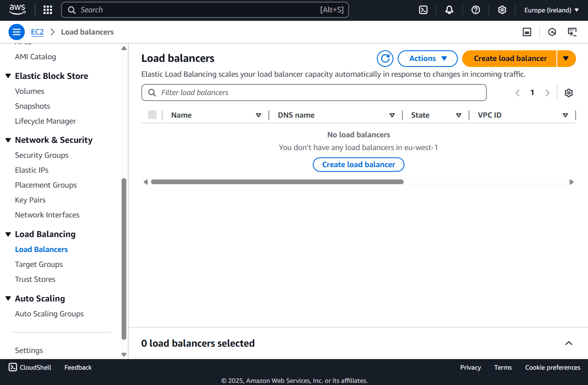Open table preferences gear icon
Image resolution: width=588 pixels, height=385 pixels.
click(x=569, y=93)
